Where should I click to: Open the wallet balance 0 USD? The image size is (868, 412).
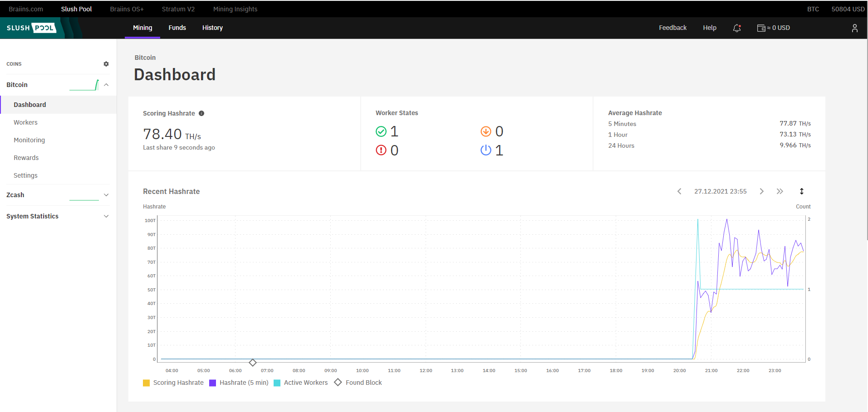774,28
